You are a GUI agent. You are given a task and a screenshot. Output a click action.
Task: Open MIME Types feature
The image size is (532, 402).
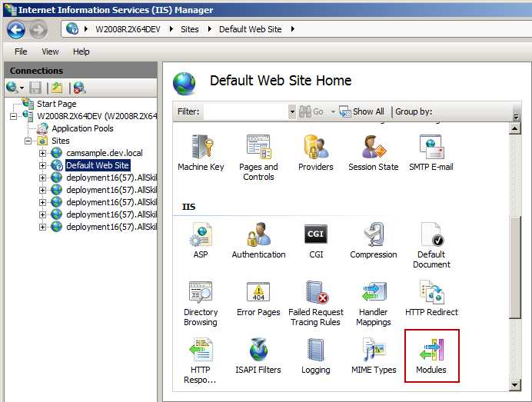point(374,356)
